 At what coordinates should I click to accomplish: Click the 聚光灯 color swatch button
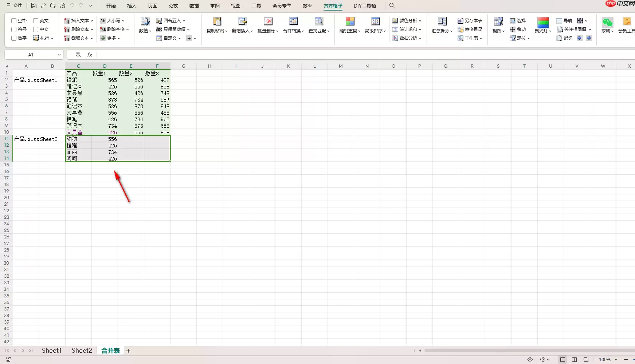coord(543,22)
